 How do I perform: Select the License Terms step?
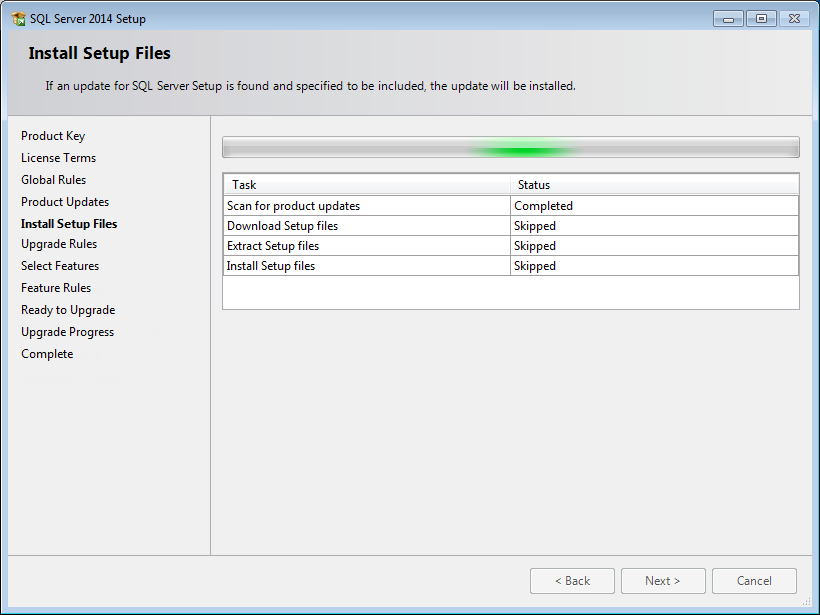tap(59, 158)
